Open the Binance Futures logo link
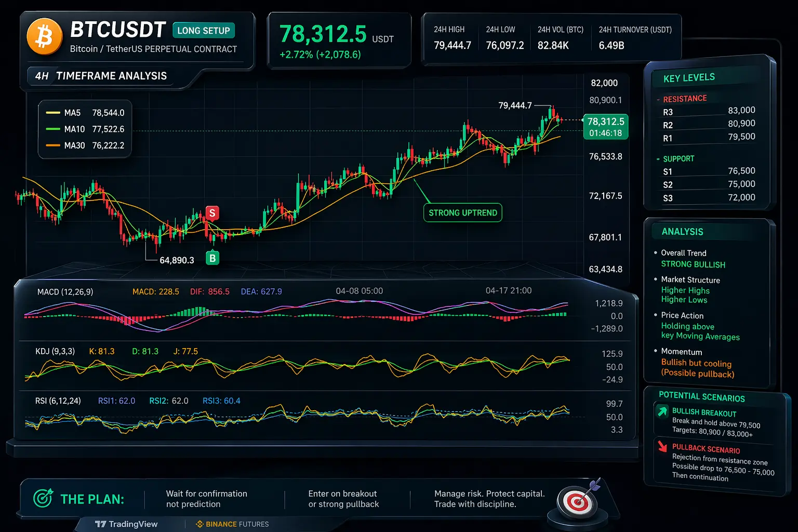 click(232, 524)
